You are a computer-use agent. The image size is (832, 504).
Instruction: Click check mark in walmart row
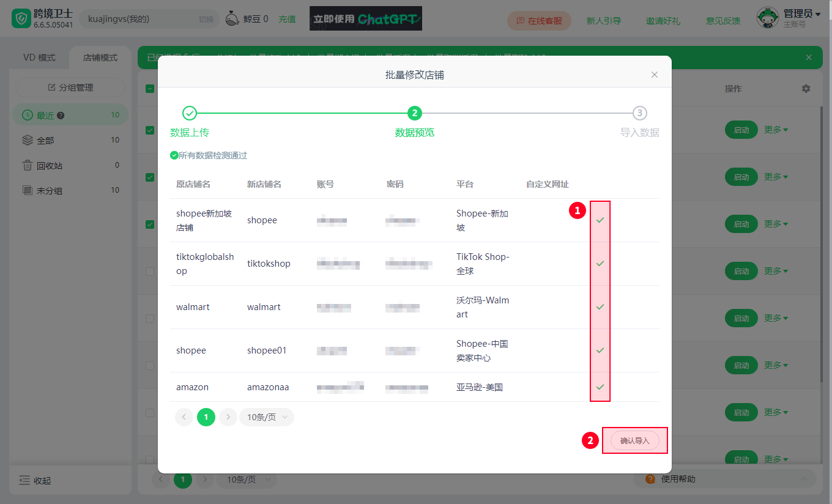coord(600,306)
